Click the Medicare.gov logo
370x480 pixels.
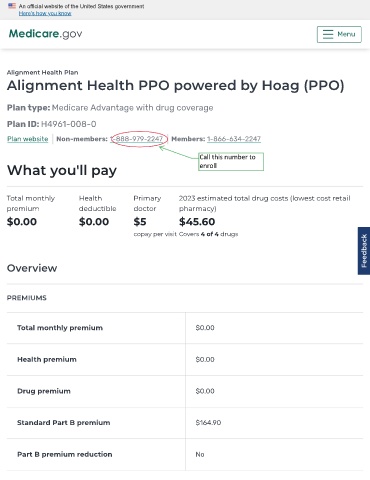(x=45, y=34)
